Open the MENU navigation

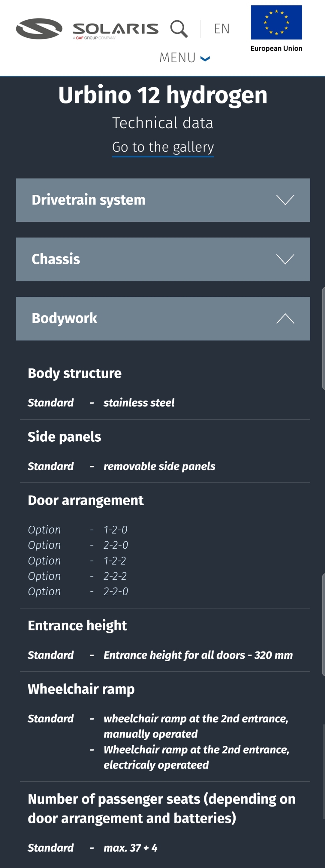pos(184,58)
